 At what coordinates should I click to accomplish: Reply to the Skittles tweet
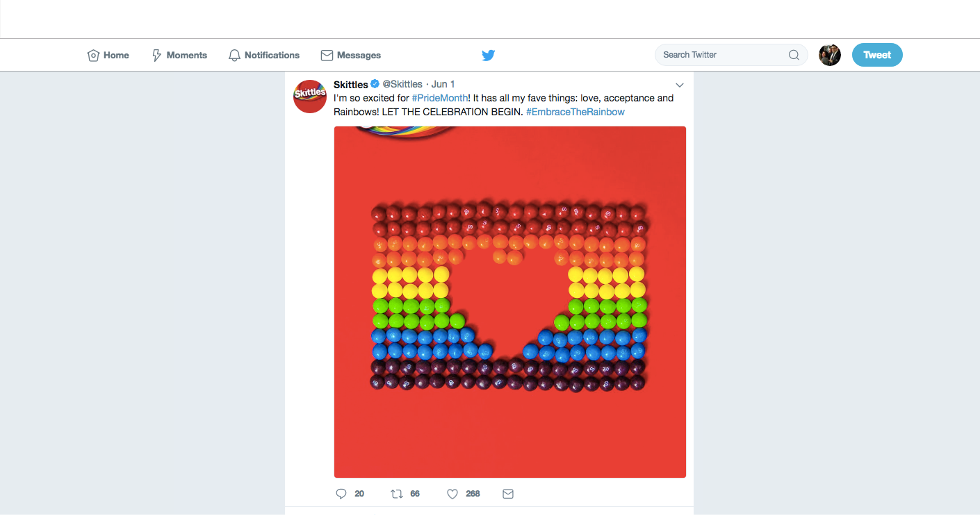tap(341, 494)
